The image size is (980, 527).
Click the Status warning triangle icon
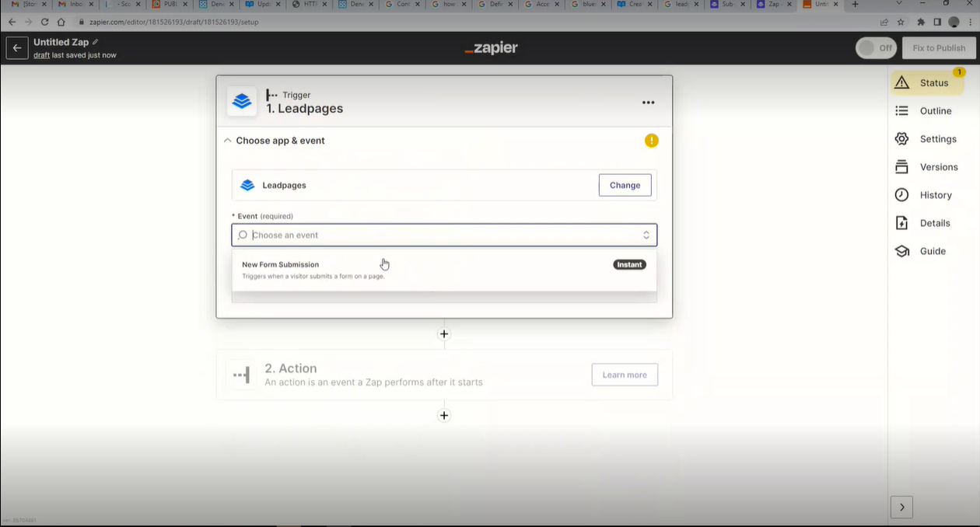point(901,83)
